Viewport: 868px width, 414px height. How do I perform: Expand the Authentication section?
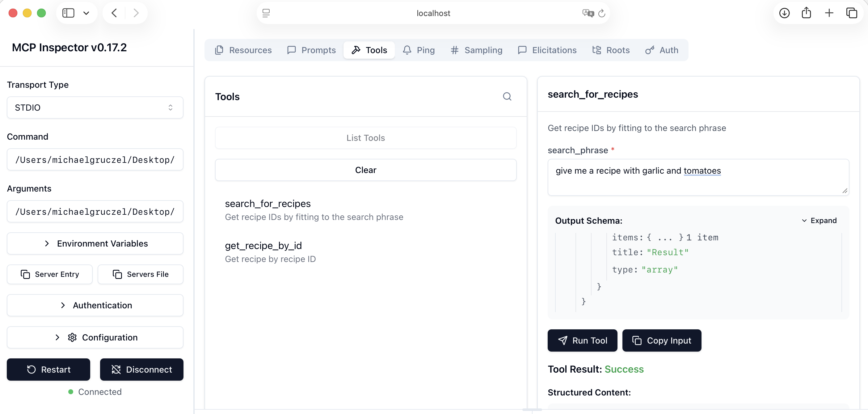(x=95, y=305)
